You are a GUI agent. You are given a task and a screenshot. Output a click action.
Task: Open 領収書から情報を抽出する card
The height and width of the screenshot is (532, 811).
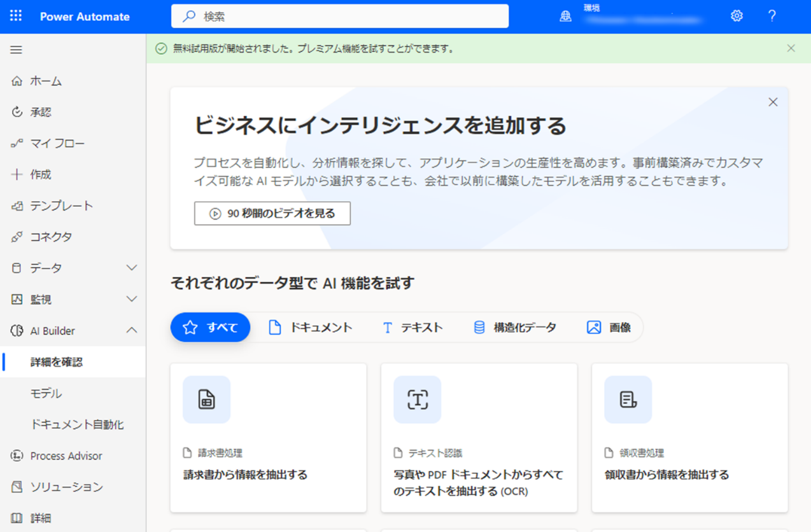(x=690, y=438)
